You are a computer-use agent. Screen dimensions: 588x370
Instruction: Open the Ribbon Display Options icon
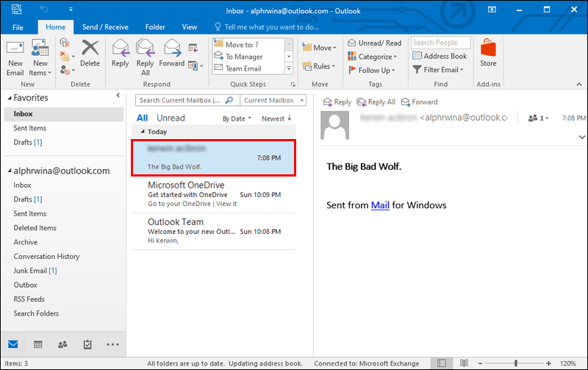[x=492, y=10]
